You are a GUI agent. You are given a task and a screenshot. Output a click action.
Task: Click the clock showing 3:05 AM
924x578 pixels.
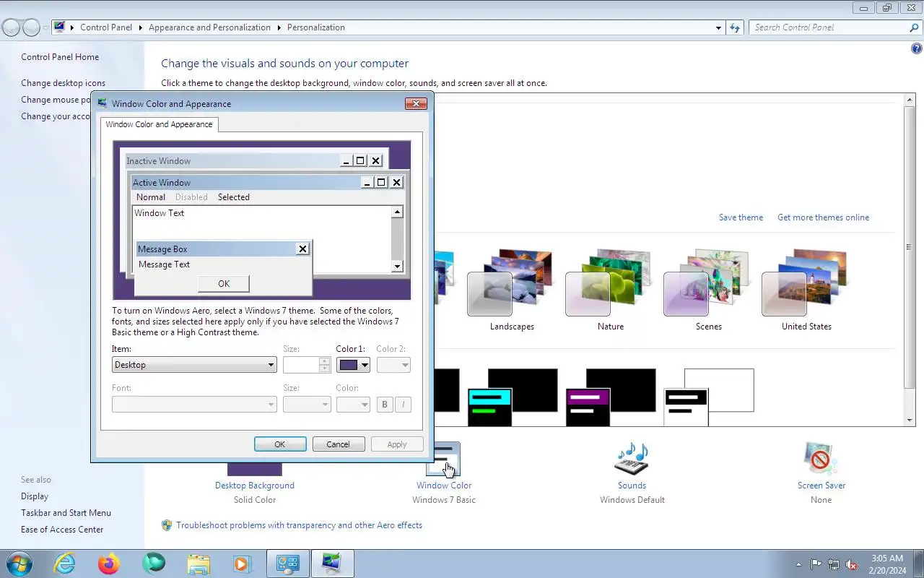point(887,558)
